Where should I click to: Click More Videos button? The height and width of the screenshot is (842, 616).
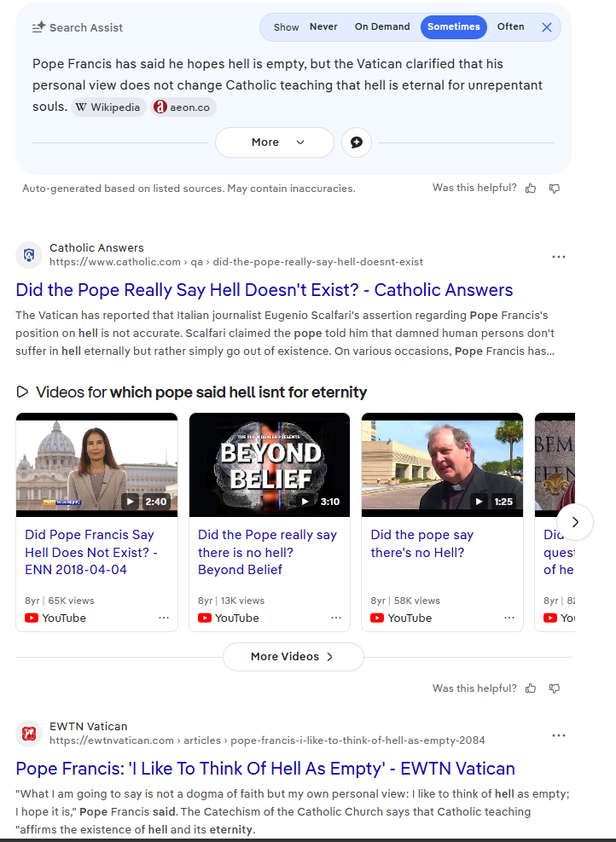coord(293,657)
